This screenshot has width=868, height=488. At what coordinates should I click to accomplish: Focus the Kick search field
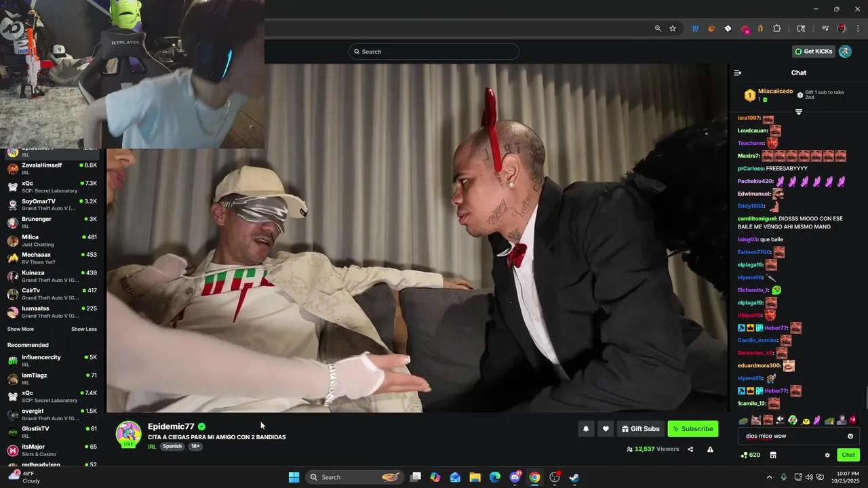[x=434, y=52]
